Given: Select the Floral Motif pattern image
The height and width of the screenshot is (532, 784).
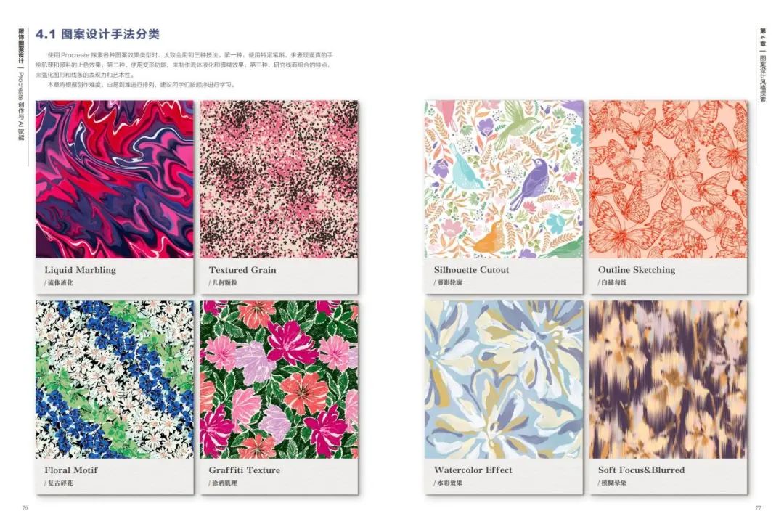Looking at the screenshot, I should (115, 380).
